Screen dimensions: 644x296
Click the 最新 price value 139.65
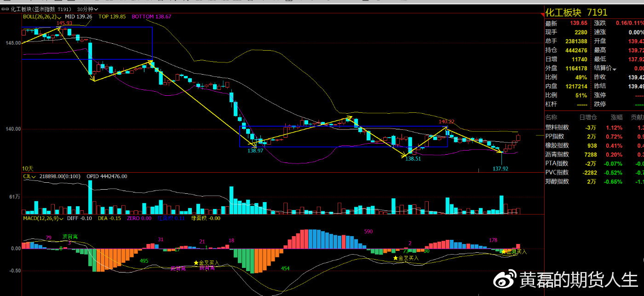click(578, 23)
